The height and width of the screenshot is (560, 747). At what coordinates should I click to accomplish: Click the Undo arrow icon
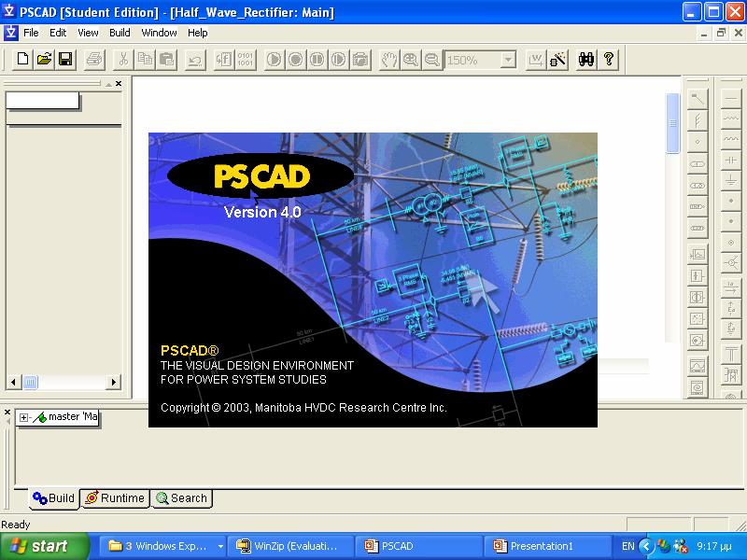195,60
